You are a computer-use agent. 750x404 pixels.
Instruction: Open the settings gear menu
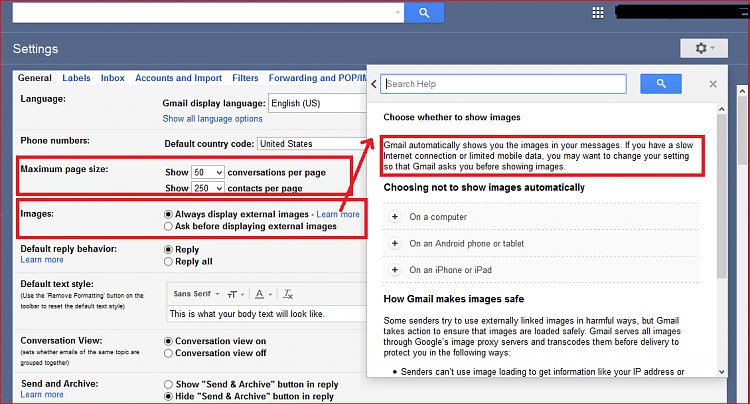coord(704,48)
